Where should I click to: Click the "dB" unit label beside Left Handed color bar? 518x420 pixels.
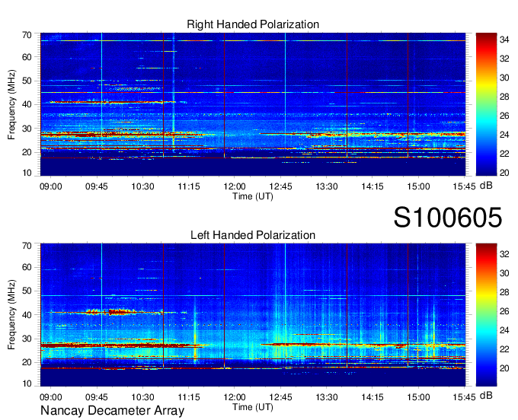pyautogui.click(x=486, y=395)
